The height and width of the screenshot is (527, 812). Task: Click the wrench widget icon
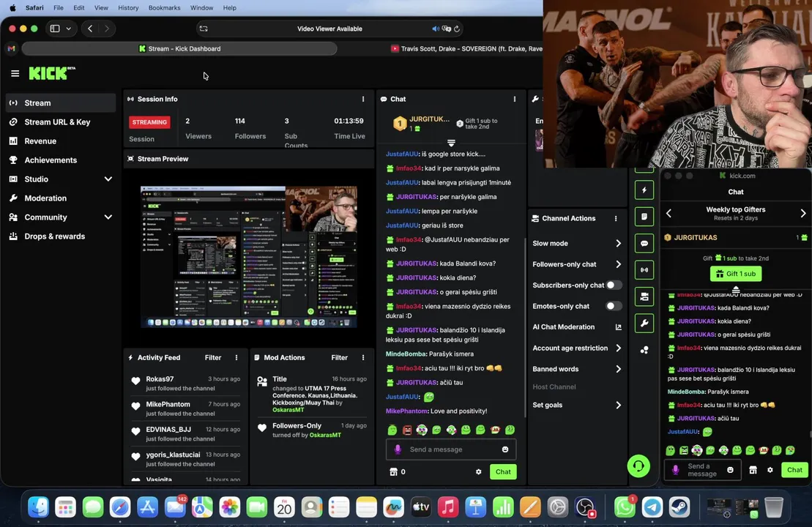644,323
